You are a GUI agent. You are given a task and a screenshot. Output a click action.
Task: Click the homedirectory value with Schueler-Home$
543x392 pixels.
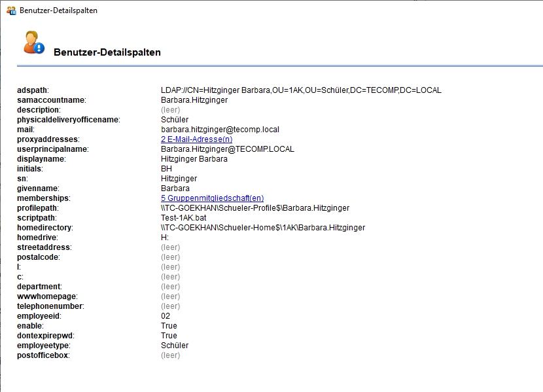point(263,228)
